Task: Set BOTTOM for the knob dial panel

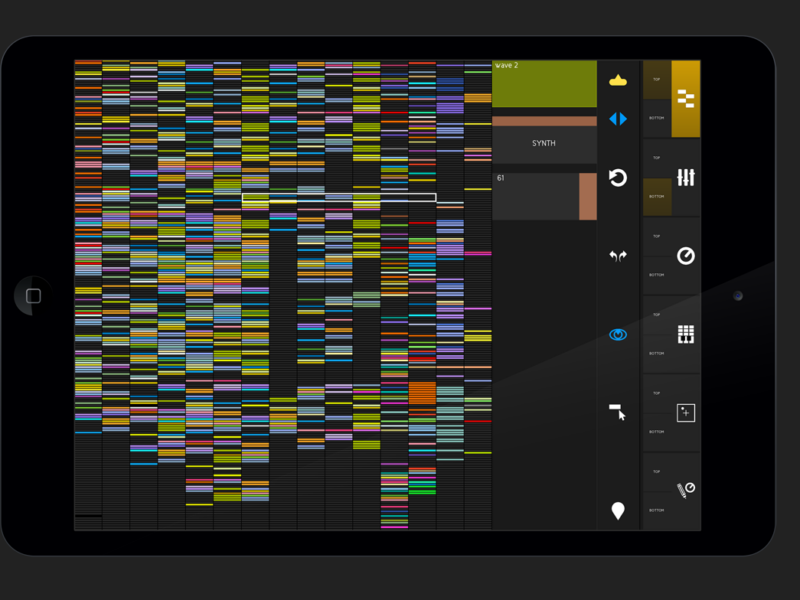Action: pos(657,276)
